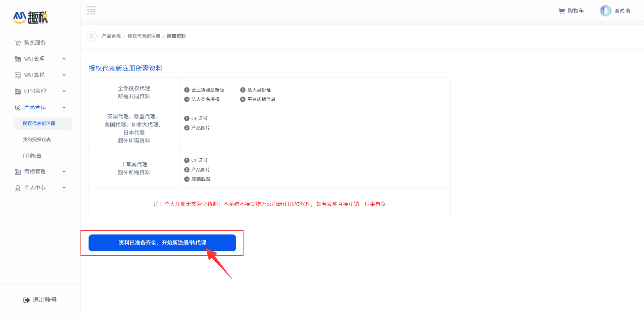644x316 pixels.
Task: Open 自制标签 menu item
Action: [x=32, y=156]
